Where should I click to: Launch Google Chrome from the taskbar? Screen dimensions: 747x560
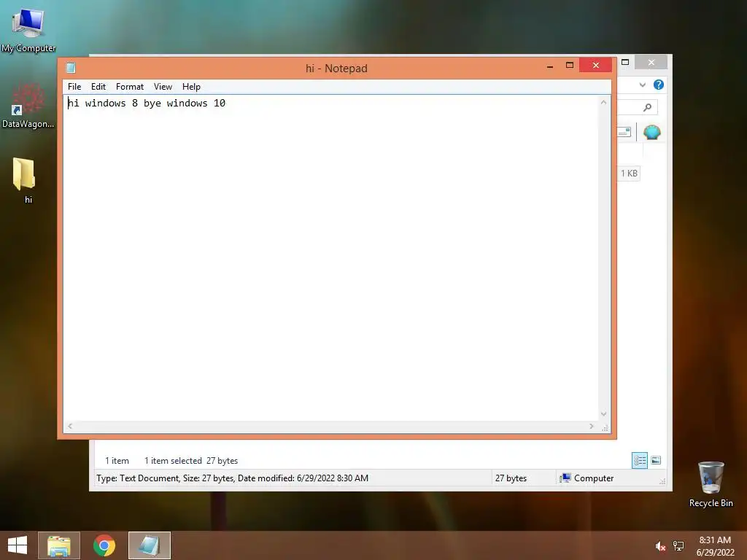coord(104,545)
